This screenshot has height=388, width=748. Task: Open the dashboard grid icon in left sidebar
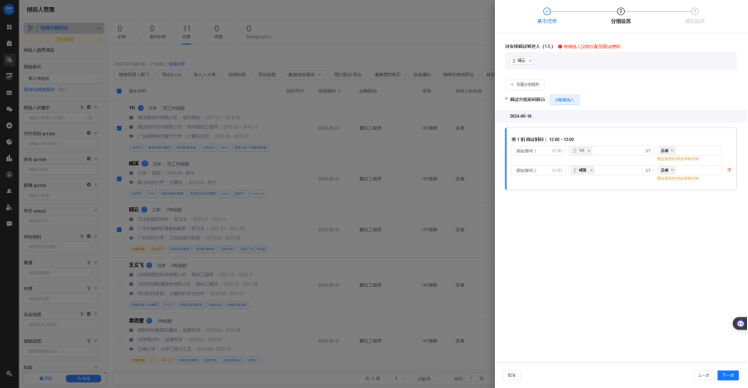(x=9, y=27)
